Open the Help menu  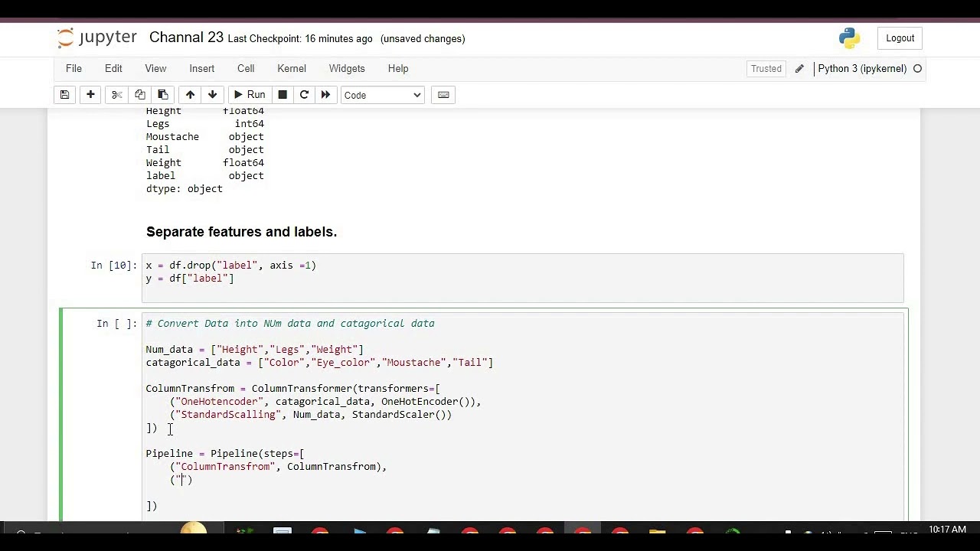point(398,68)
